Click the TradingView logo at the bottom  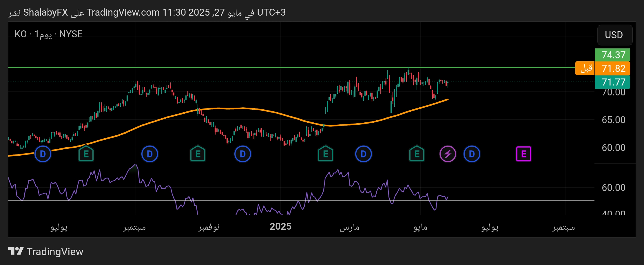[x=46, y=251]
